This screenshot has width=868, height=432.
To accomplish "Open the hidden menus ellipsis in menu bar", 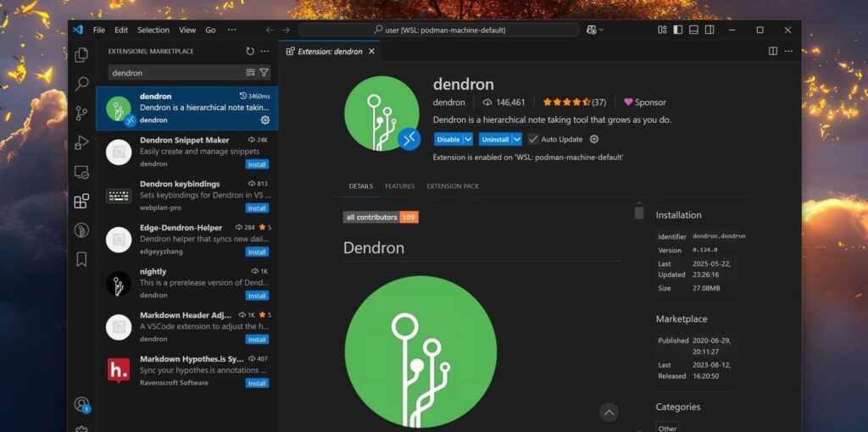I will point(232,30).
